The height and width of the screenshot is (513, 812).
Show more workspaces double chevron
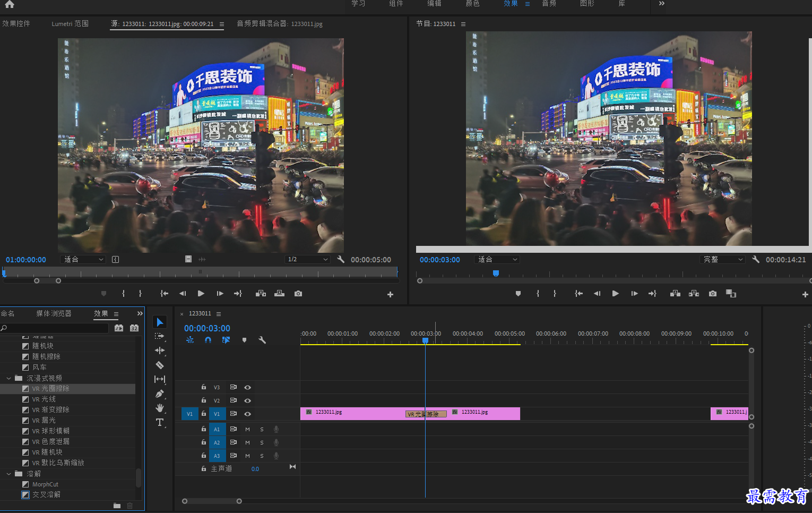[x=661, y=3]
